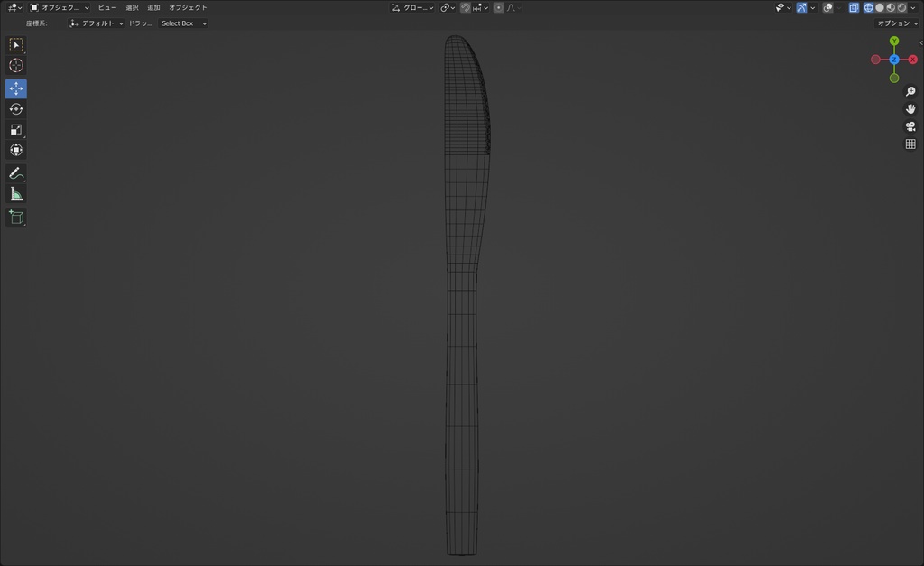The image size is (924, 566).
Task: Switch to solid viewport shading
Action: click(880, 7)
